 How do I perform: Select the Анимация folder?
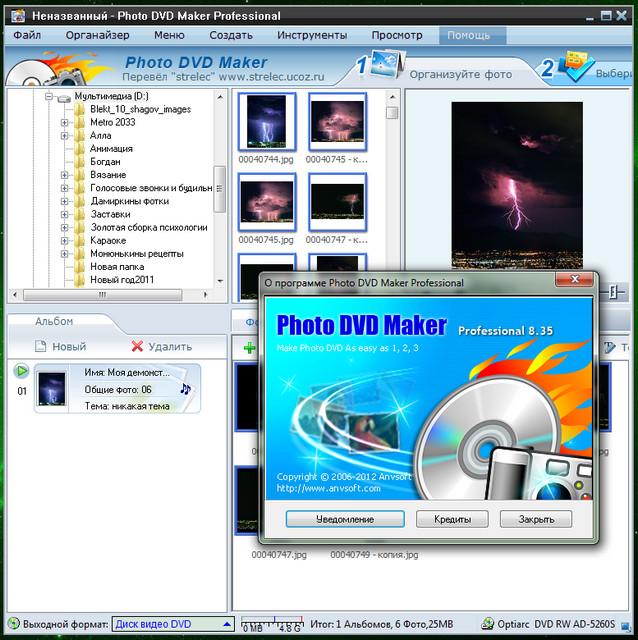coord(111,149)
